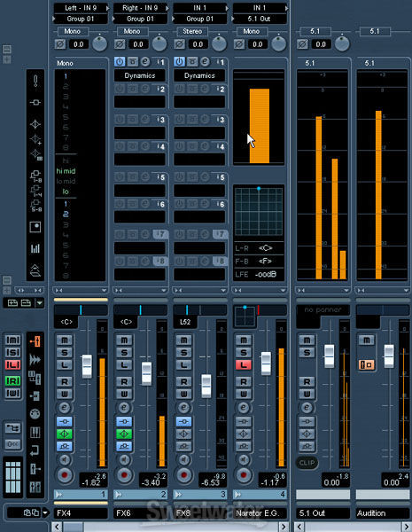Viewport: 412px width, 532px height.
Task: Bypass Dynamics insert slot 1 of FX8
Action: [192, 62]
